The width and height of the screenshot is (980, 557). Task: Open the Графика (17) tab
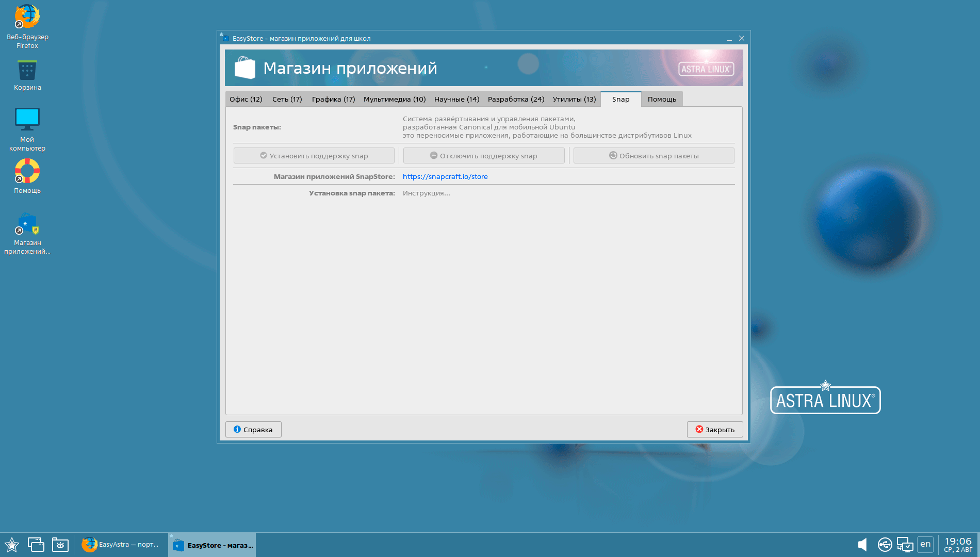click(333, 99)
